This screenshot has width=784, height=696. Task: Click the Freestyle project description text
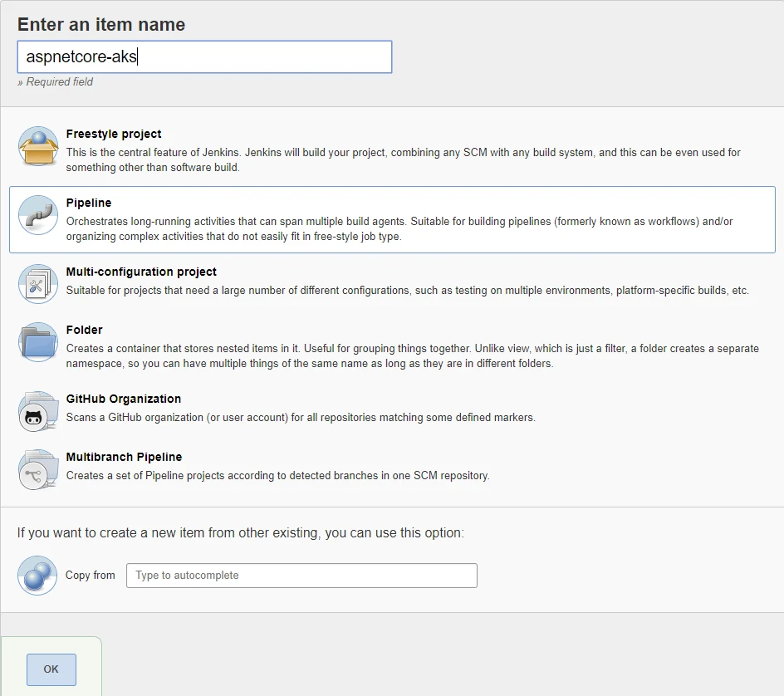(x=403, y=160)
